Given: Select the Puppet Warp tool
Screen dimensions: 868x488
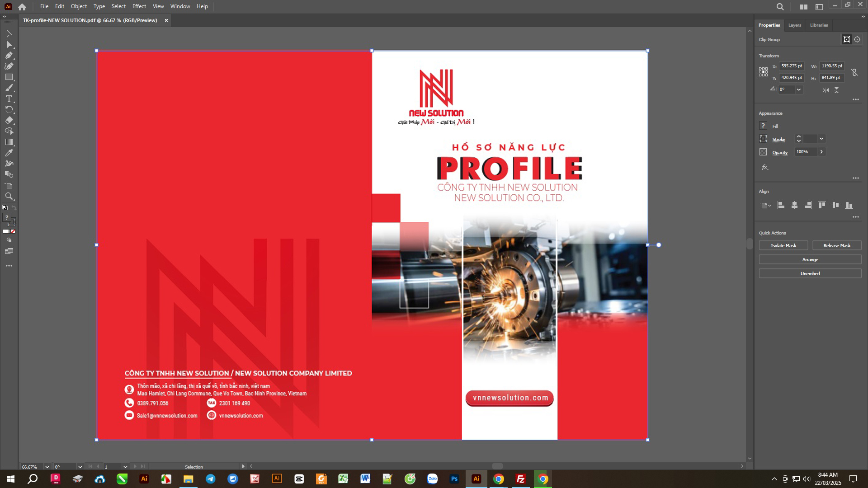Looking at the screenshot, I should pyautogui.click(x=9, y=164).
